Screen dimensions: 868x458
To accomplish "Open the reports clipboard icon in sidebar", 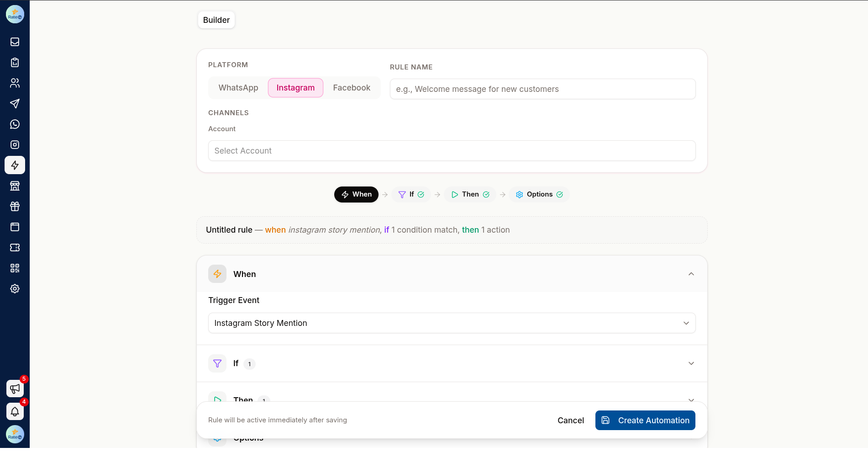I will tap(15, 62).
